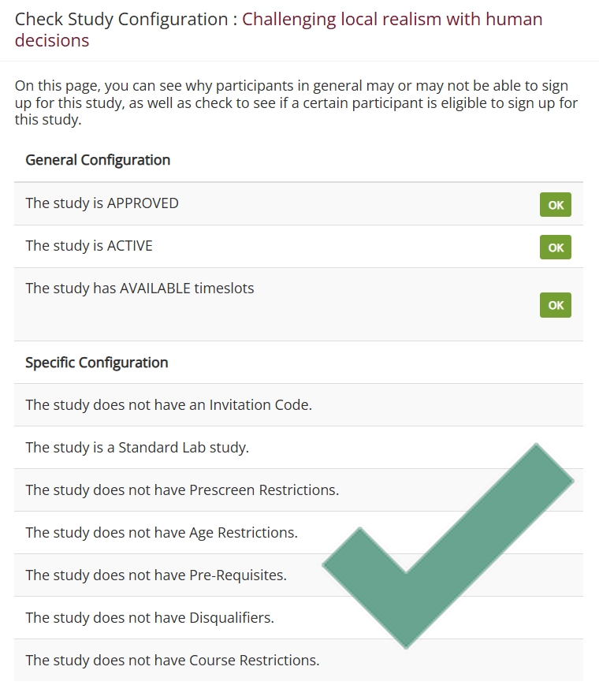Screen dimensions: 599x700
Task: Click the OK badge for APPROVED status
Action: (x=556, y=204)
